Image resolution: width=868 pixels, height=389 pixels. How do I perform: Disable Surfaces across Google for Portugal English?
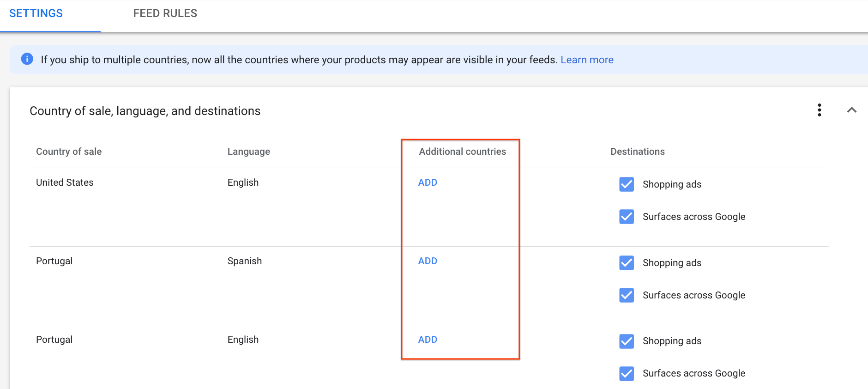point(627,373)
